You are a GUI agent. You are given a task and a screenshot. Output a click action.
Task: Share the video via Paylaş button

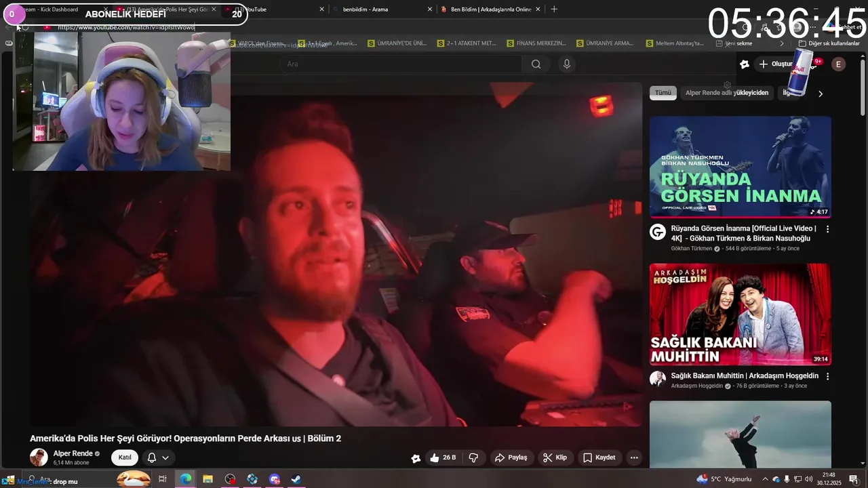pos(511,457)
